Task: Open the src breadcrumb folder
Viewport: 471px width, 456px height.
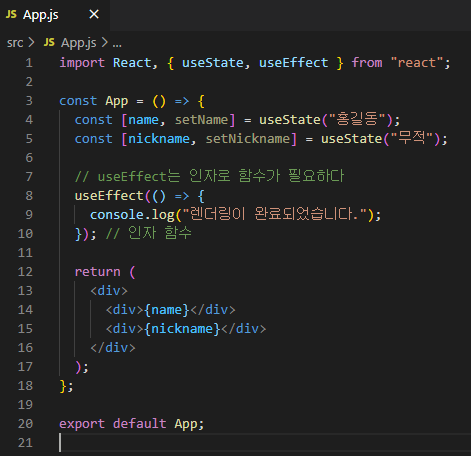Action: click(x=15, y=43)
